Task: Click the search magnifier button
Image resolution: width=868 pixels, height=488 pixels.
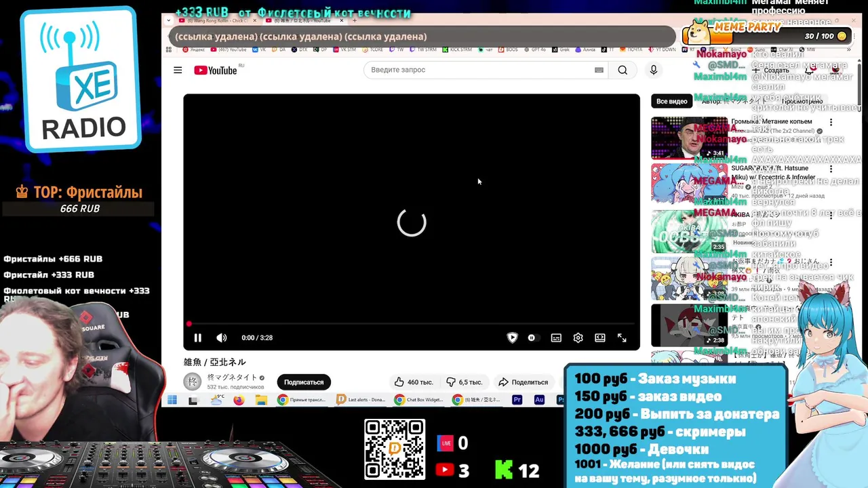Action: click(x=623, y=70)
